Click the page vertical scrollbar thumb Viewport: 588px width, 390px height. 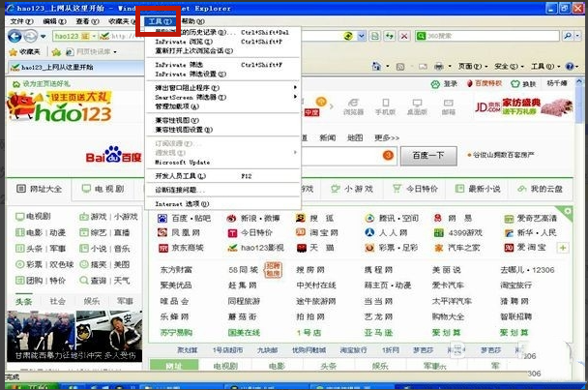click(x=579, y=107)
